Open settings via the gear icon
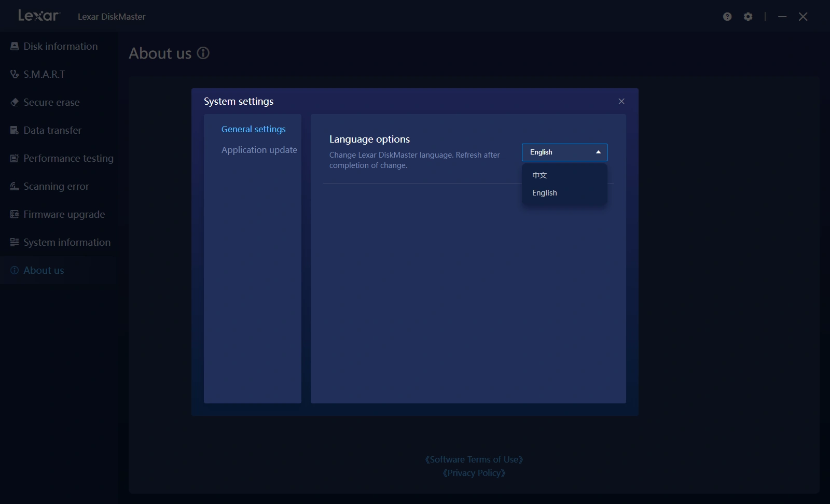The height and width of the screenshot is (504, 830). (x=748, y=17)
